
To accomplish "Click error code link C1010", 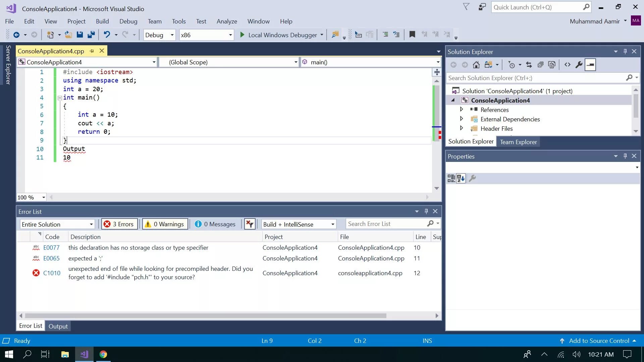I will point(52,273).
